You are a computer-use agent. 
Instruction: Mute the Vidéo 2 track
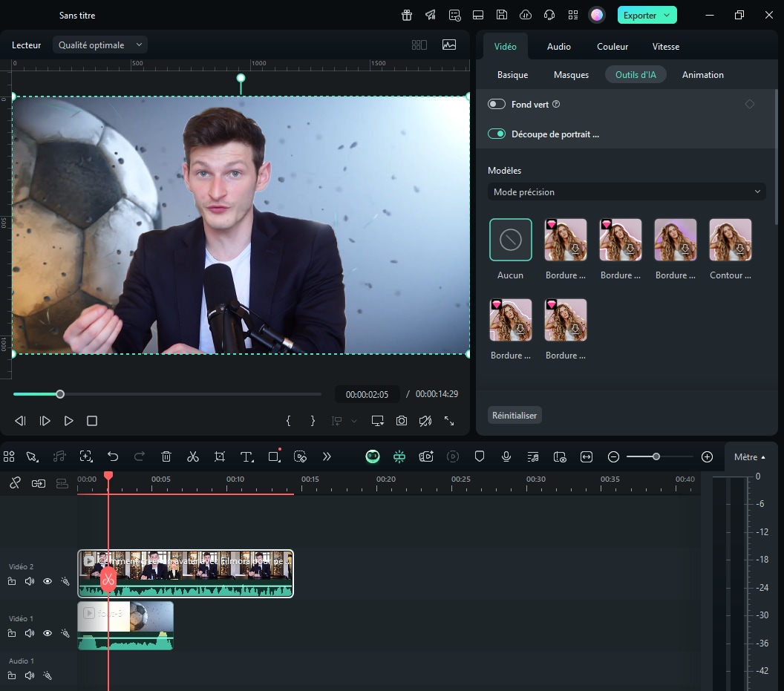[30, 581]
